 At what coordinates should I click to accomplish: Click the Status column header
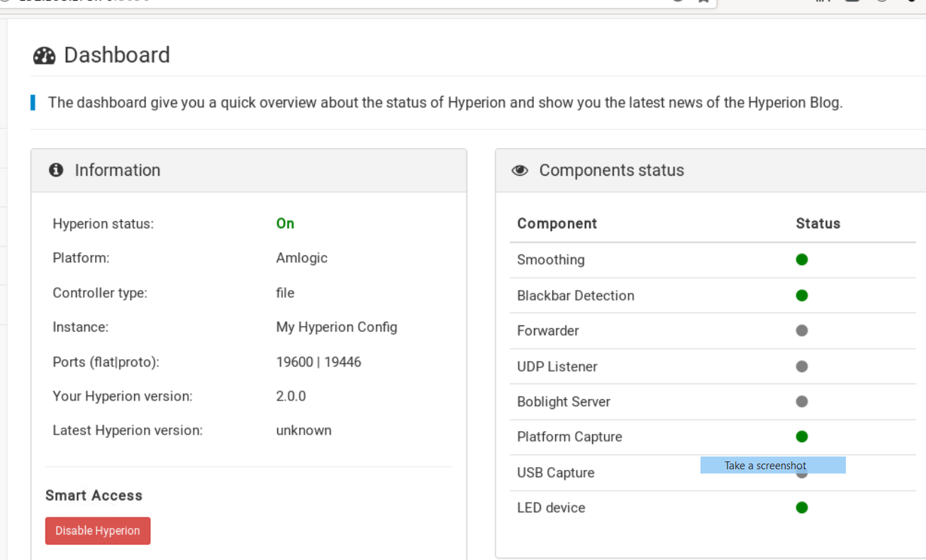point(818,223)
